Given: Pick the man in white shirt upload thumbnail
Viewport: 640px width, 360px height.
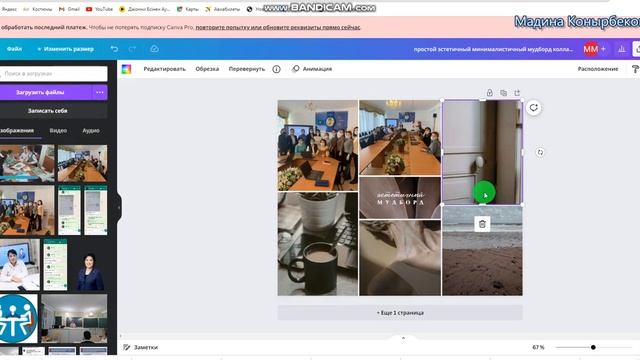Looking at the screenshot, I should point(20,265).
